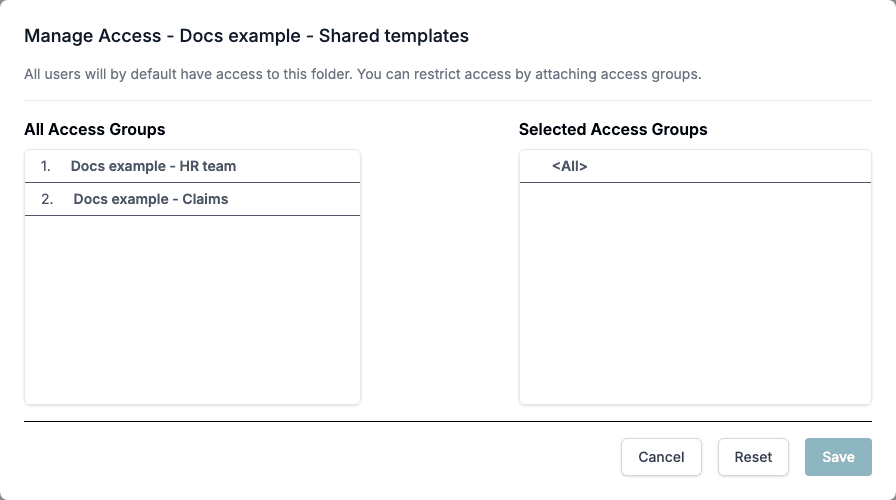Reset the access group selection
Screen dimensions: 896x500
(753, 457)
